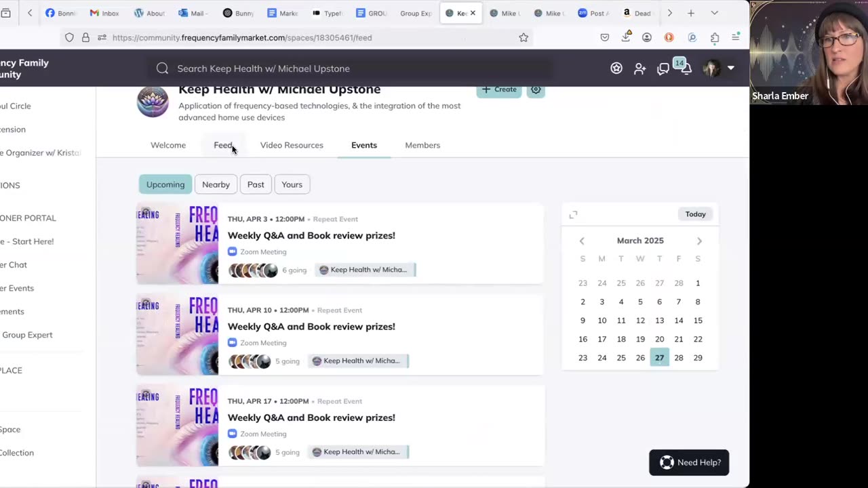This screenshot has width=868, height=488.
Task: Expand the list all tabs chevron
Action: point(714,13)
